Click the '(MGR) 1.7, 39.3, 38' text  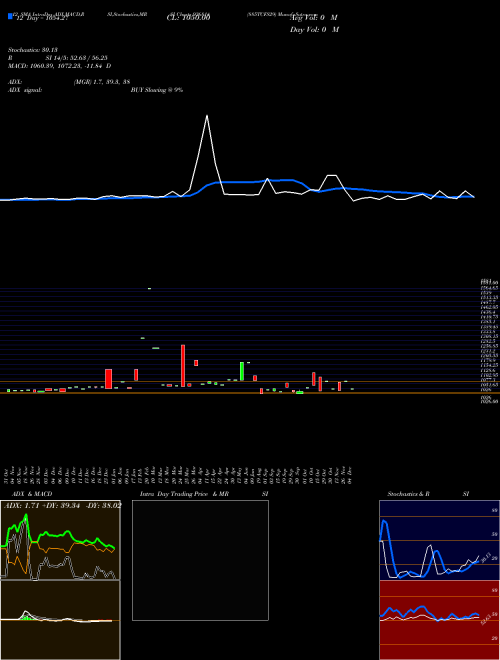101,82
